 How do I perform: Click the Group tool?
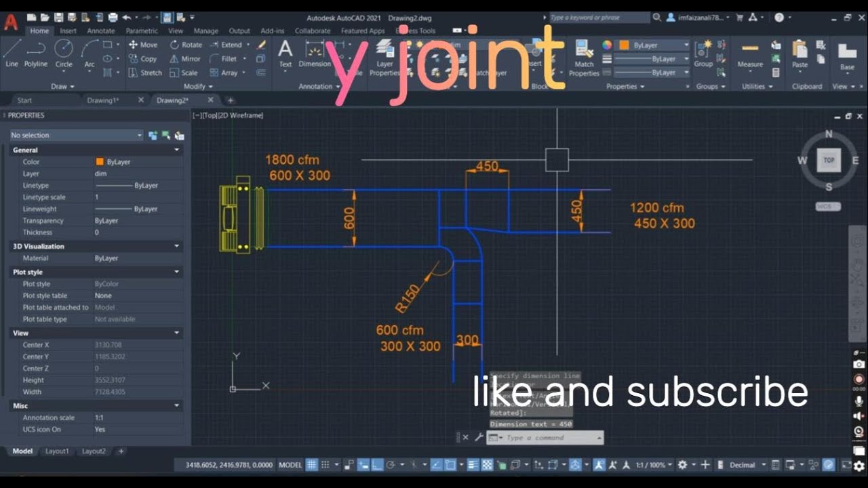703,53
